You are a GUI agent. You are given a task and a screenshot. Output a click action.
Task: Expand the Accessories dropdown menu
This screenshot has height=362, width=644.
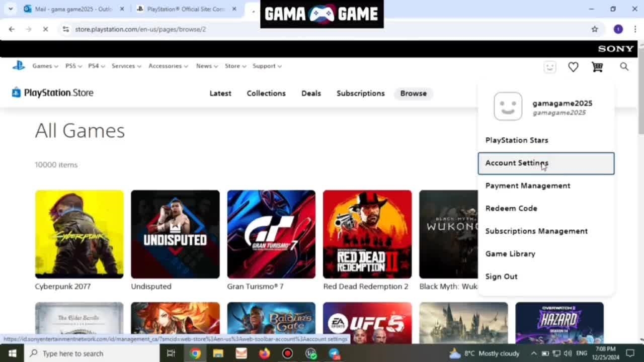[168, 66]
